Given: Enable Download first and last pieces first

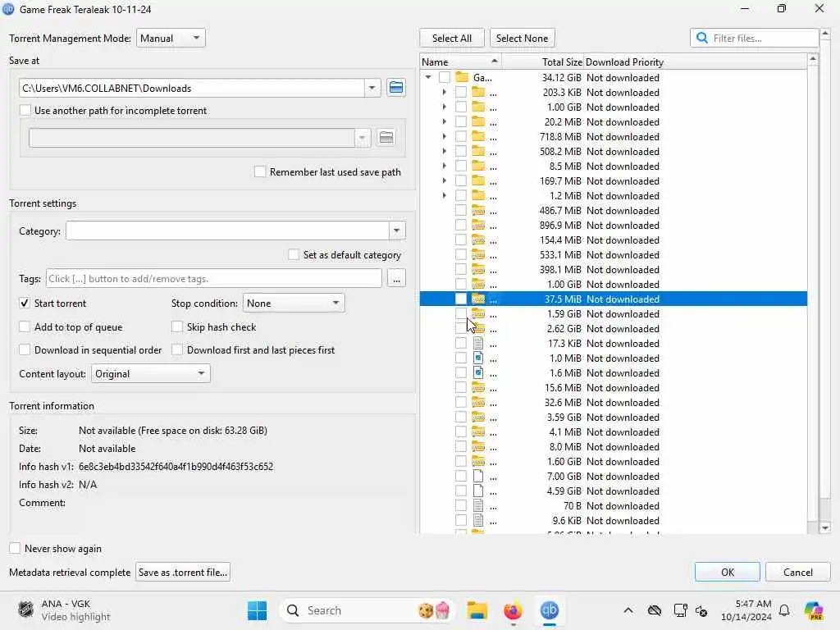Looking at the screenshot, I should coord(177,349).
